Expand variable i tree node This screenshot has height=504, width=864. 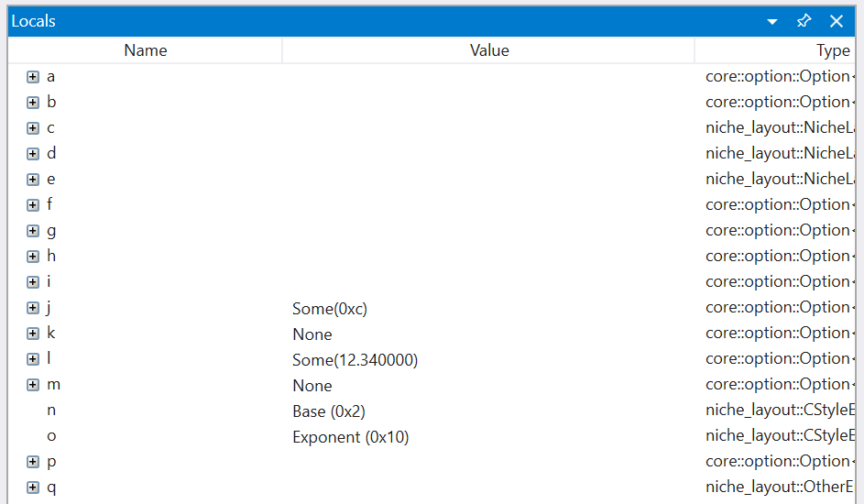pyautogui.click(x=33, y=282)
